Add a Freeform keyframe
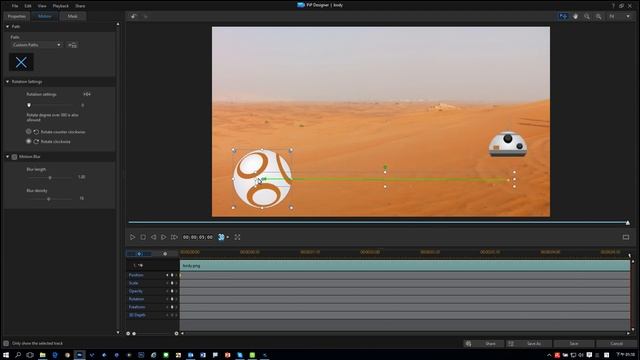 (x=172, y=307)
